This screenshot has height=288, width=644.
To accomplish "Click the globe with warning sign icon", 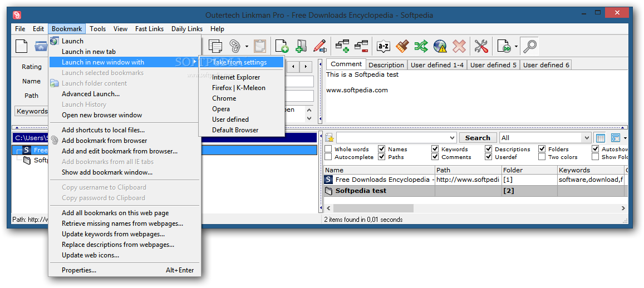I will (440, 46).
